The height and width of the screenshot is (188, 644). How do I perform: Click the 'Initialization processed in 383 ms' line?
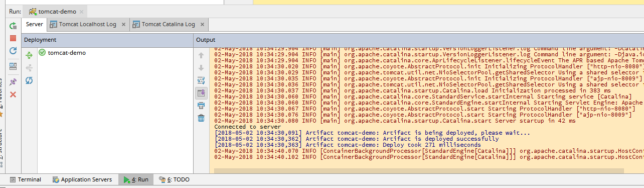click(412, 90)
